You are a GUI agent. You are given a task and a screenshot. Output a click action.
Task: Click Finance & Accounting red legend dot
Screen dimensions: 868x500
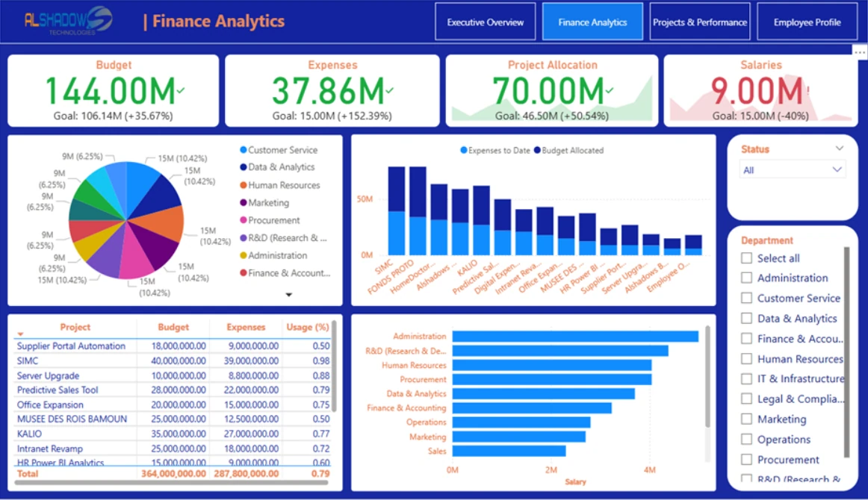coord(243,273)
